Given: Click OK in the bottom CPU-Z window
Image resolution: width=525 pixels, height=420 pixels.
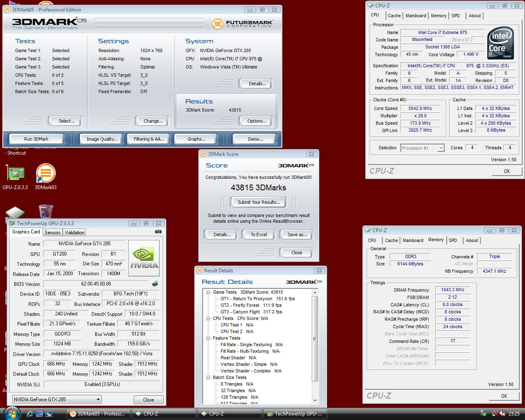Looking at the screenshot, I should 504,396.
